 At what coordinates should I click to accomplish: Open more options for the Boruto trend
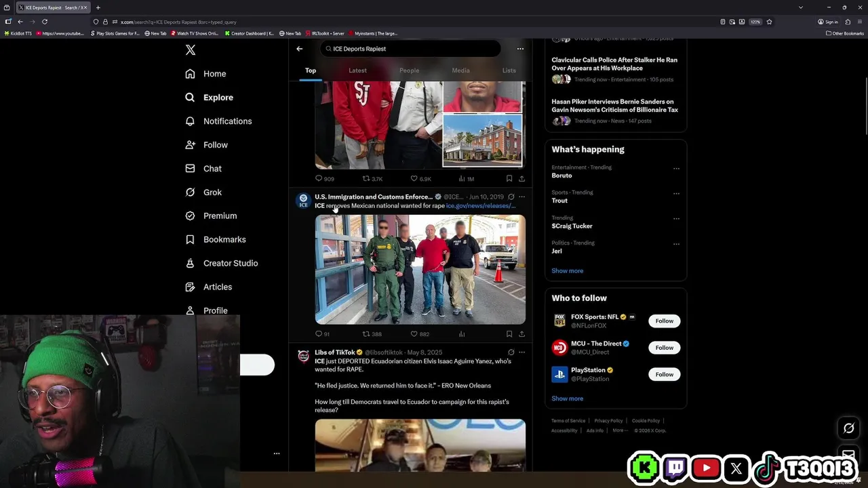tap(676, 168)
